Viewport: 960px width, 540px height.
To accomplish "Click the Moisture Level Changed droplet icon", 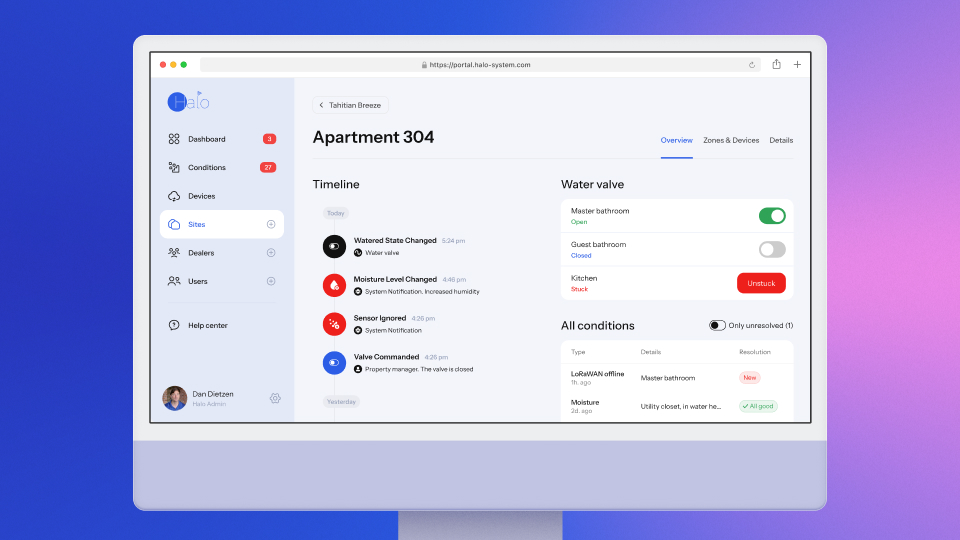I will [334, 285].
